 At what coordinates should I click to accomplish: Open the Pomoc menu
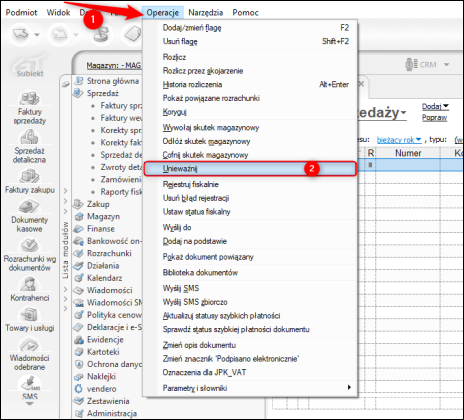coord(245,13)
